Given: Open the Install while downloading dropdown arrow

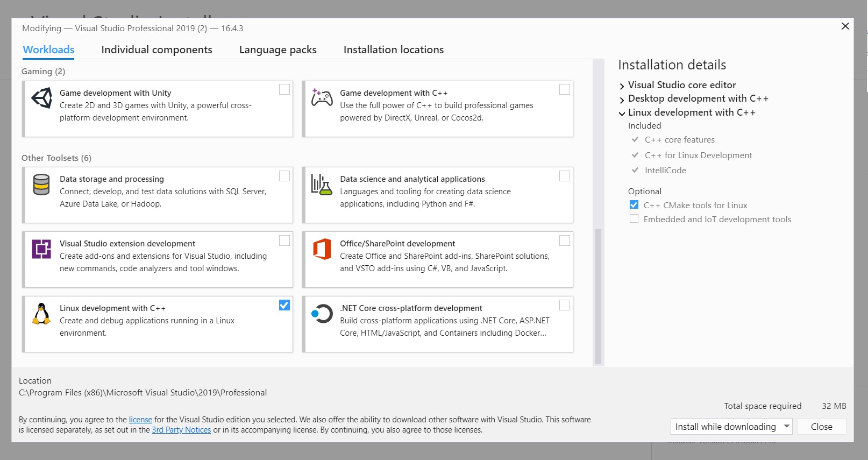Looking at the screenshot, I should (x=787, y=426).
